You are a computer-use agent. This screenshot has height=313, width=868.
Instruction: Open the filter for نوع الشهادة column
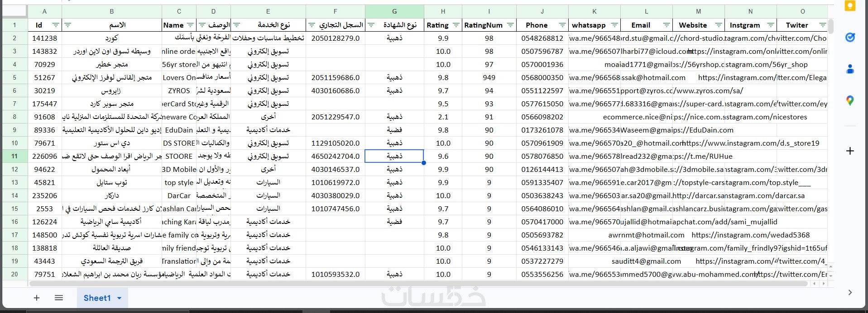(x=371, y=25)
